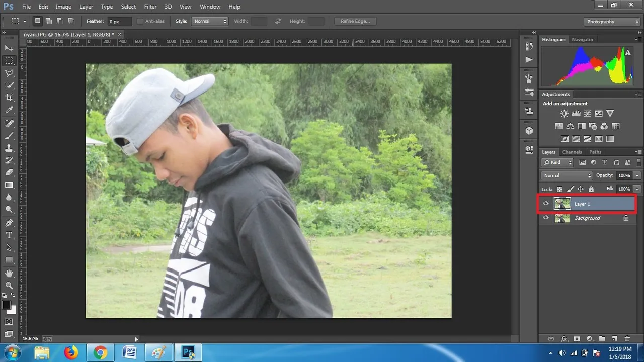Select the Rectangular Marquee tool in toolbox
Screen dimensions: 644x362
(x=9, y=61)
